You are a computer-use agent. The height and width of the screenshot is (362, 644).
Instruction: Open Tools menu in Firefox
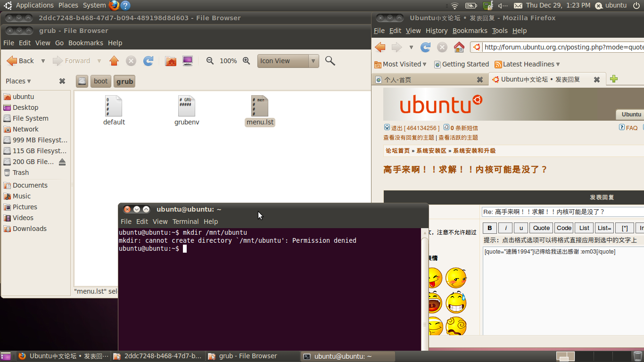(500, 31)
